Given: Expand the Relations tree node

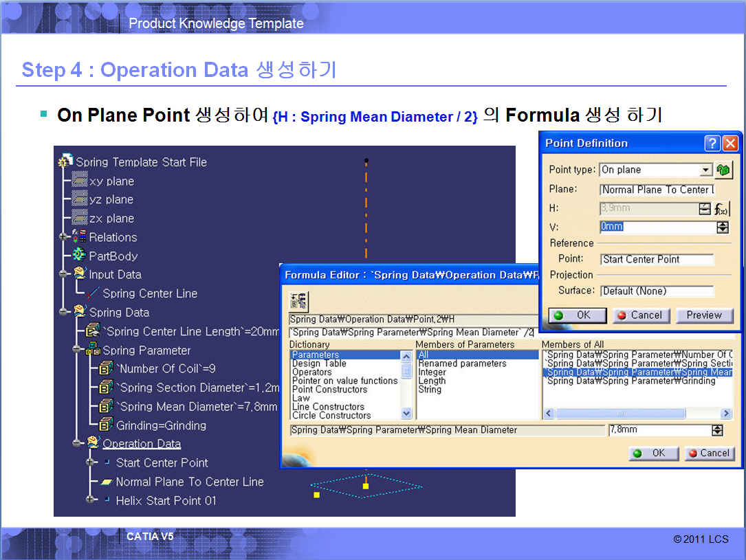Looking at the screenshot, I should click(64, 237).
